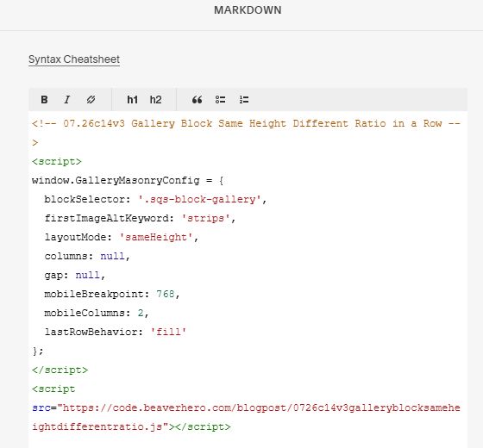
Task: Insert bulleted list icon
Action: click(220, 100)
